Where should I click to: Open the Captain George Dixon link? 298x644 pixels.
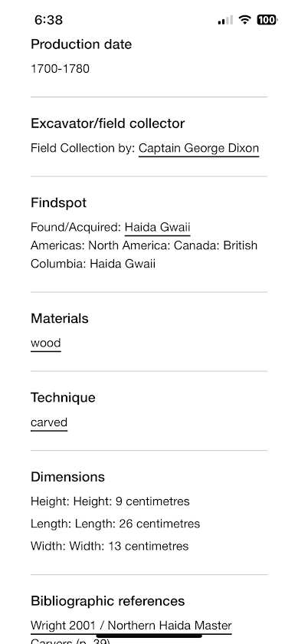198,148
